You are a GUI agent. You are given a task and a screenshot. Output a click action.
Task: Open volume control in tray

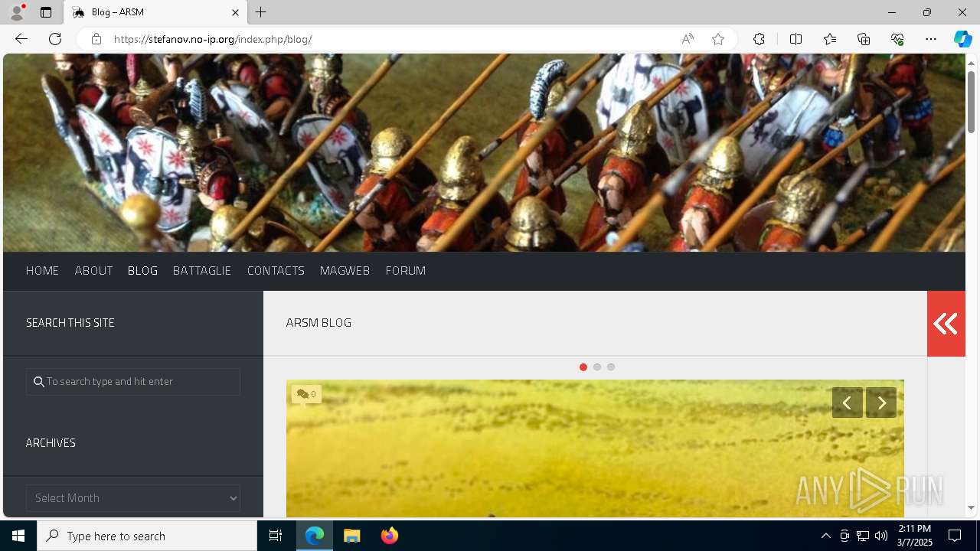click(881, 536)
